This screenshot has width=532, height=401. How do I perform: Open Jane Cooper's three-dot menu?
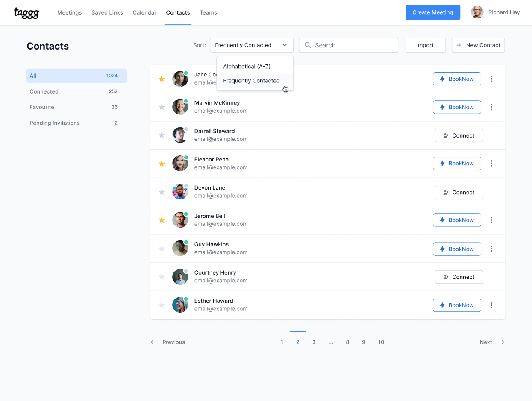click(x=491, y=79)
